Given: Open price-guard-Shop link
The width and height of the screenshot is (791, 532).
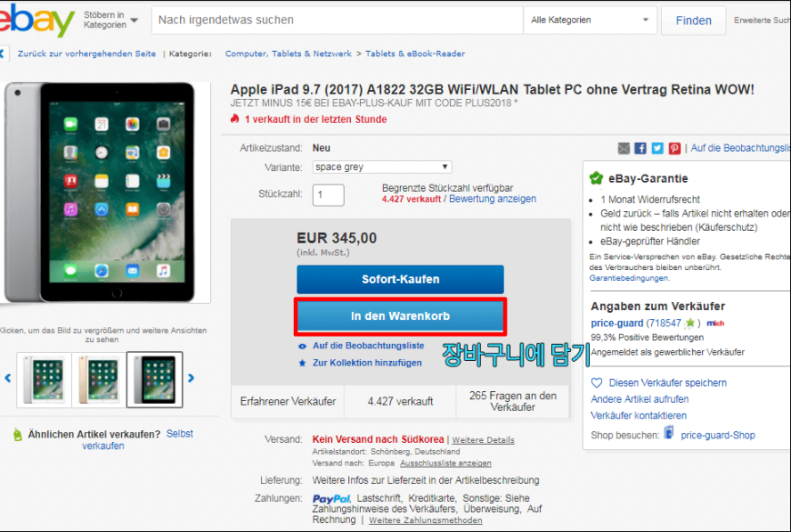Looking at the screenshot, I should (718, 435).
